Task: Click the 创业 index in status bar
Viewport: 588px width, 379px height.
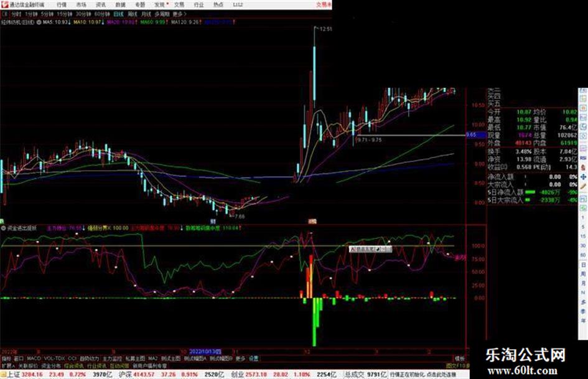Action: [237, 374]
